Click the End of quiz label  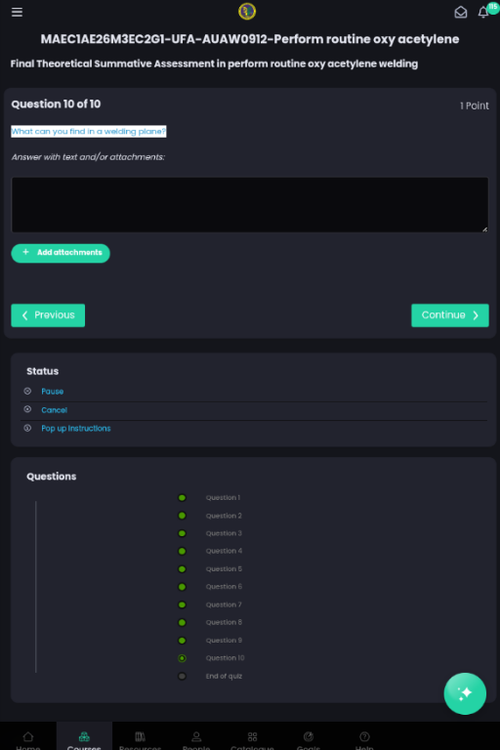(x=224, y=676)
